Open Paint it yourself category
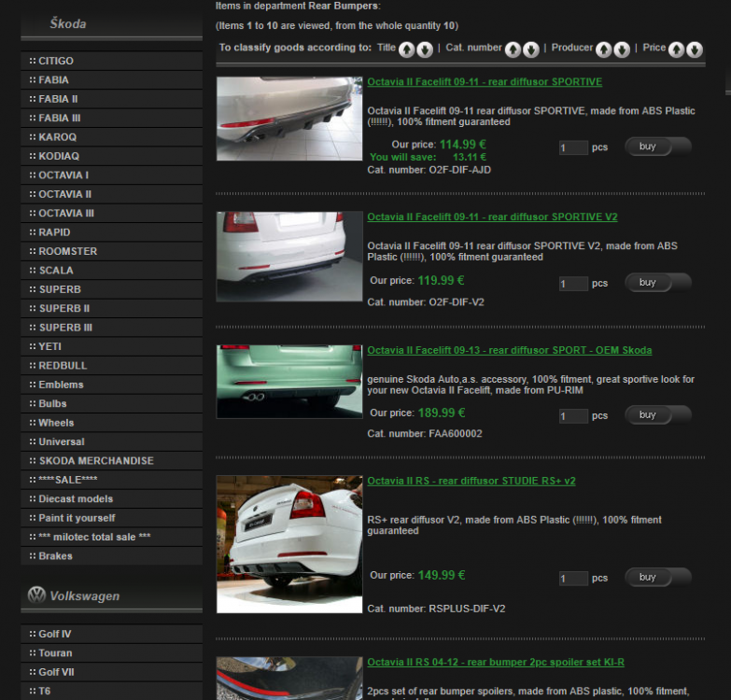Screen dimensions: 731x700 click(111, 518)
